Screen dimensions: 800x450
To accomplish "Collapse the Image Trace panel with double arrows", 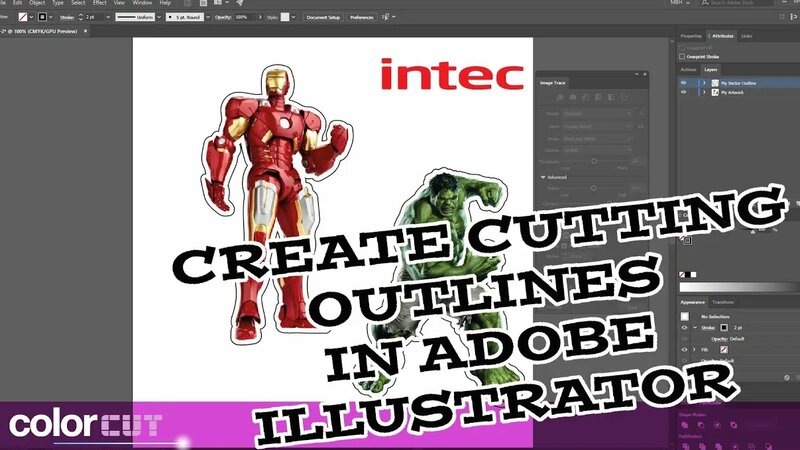I will pos(637,74).
